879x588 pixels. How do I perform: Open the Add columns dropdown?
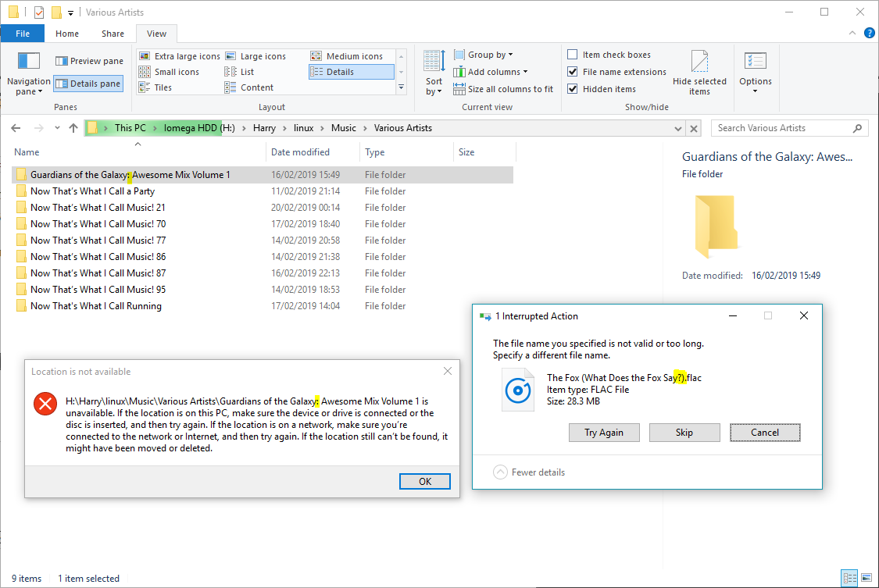pos(491,72)
